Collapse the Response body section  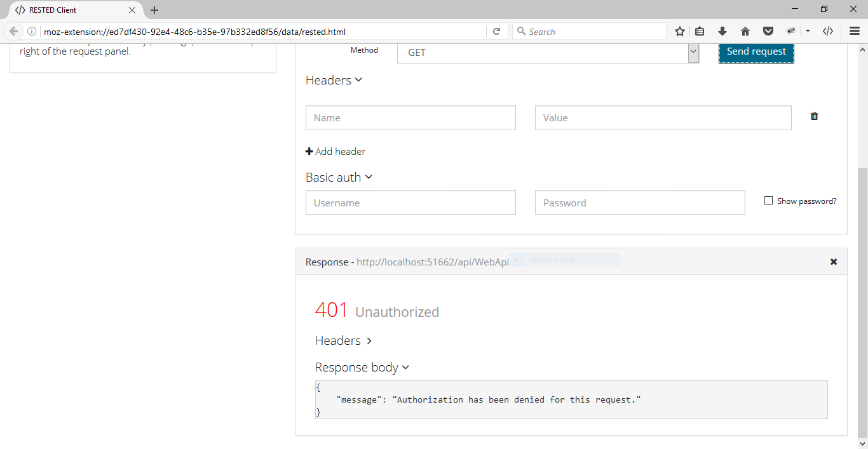[362, 368]
